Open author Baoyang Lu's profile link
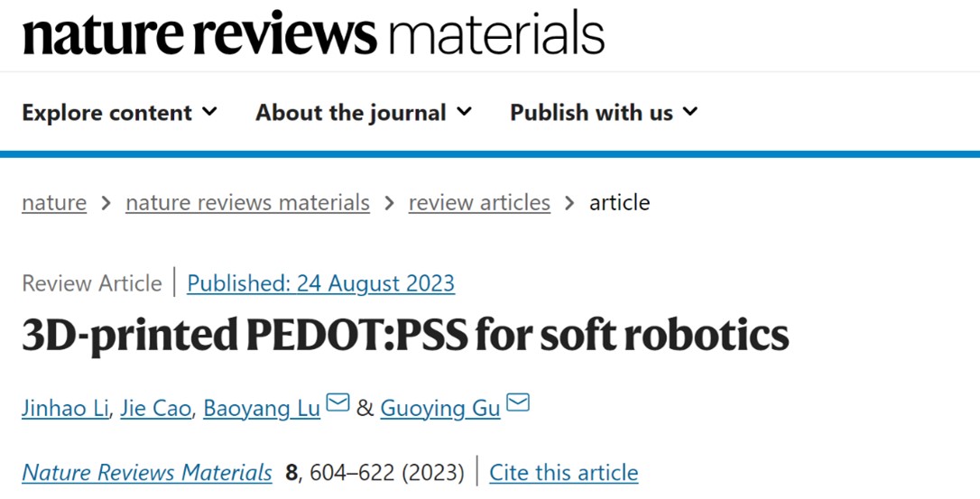This screenshot has width=980, height=499. [x=262, y=408]
